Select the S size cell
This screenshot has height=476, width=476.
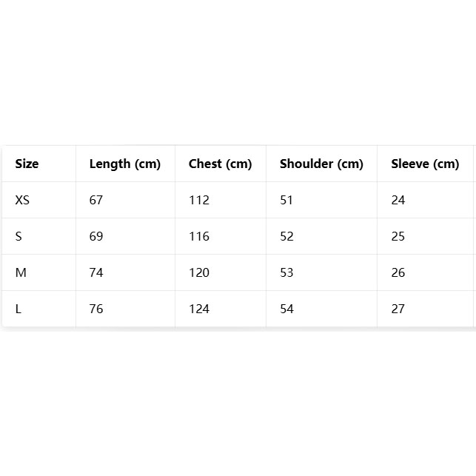point(19,236)
